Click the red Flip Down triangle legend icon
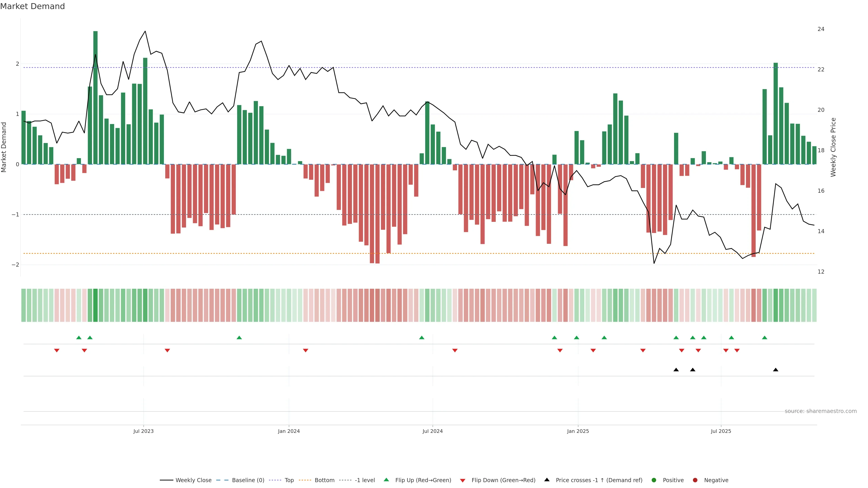 point(463,480)
